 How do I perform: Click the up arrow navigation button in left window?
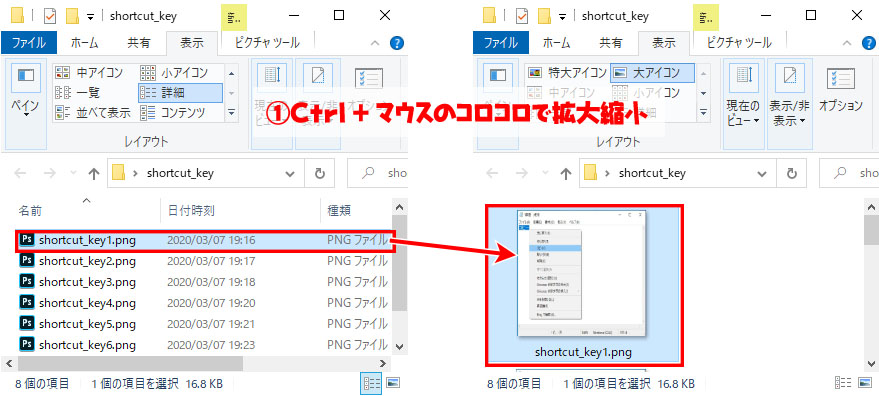[94, 174]
